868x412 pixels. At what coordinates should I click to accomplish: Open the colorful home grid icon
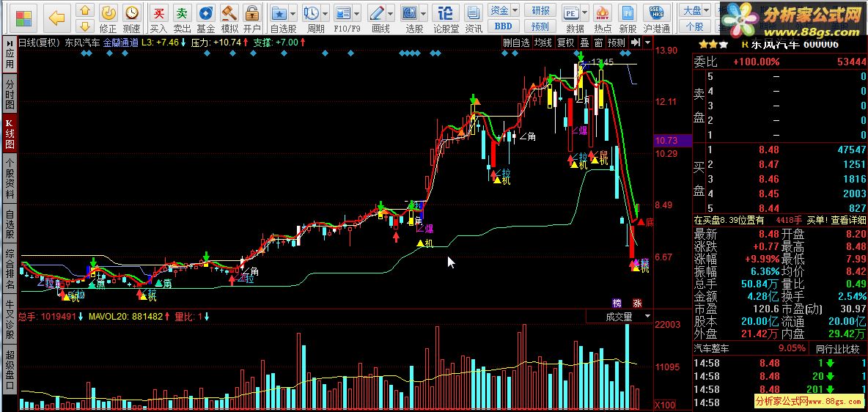point(23,18)
